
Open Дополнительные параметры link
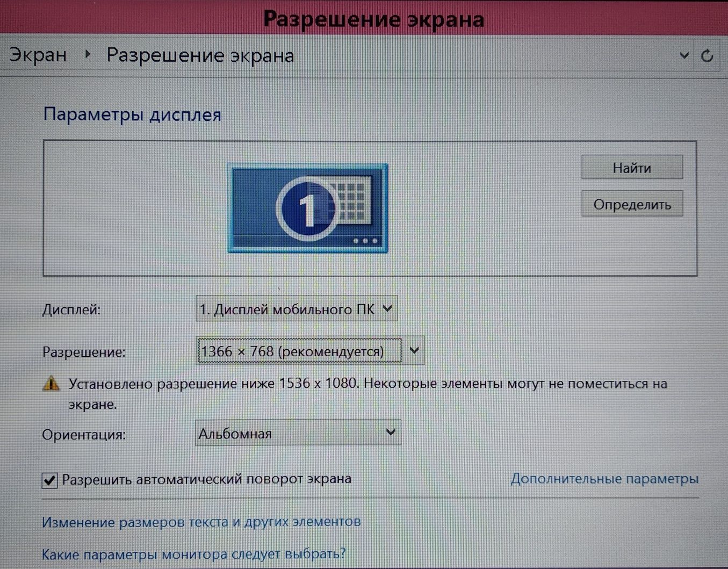pyautogui.click(x=604, y=478)
